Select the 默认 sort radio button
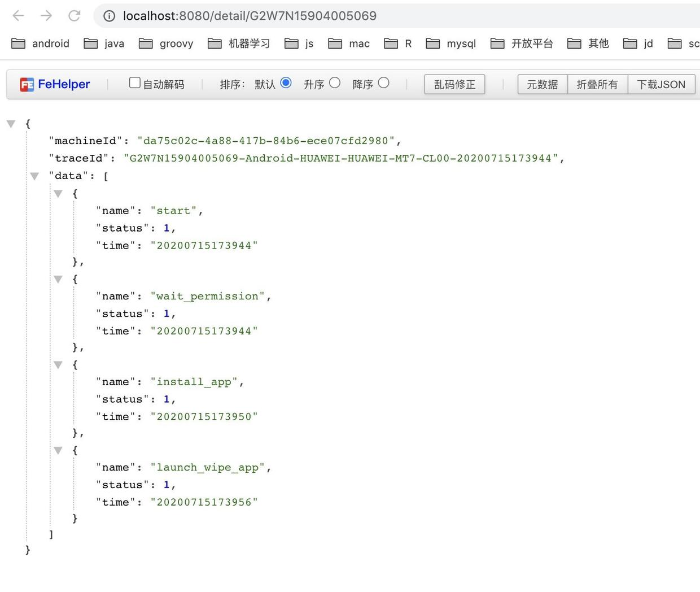Image resolution: width=700 pixels, height=592 pixels. (x=286, y=83)
